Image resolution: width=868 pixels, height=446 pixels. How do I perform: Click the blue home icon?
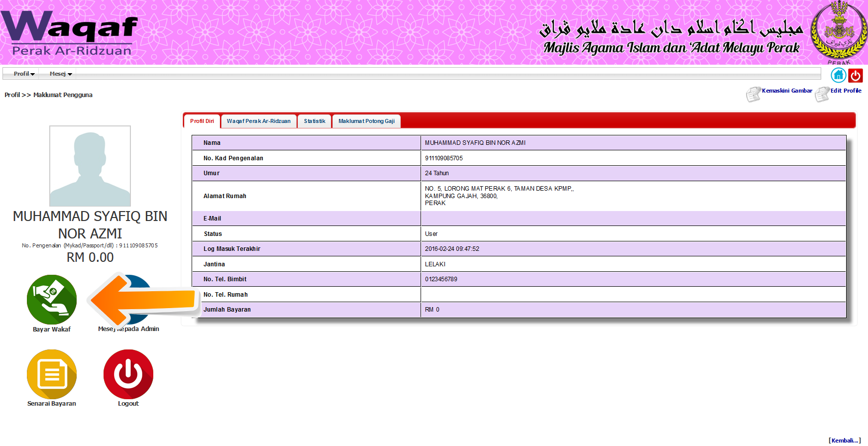(839, 75)
